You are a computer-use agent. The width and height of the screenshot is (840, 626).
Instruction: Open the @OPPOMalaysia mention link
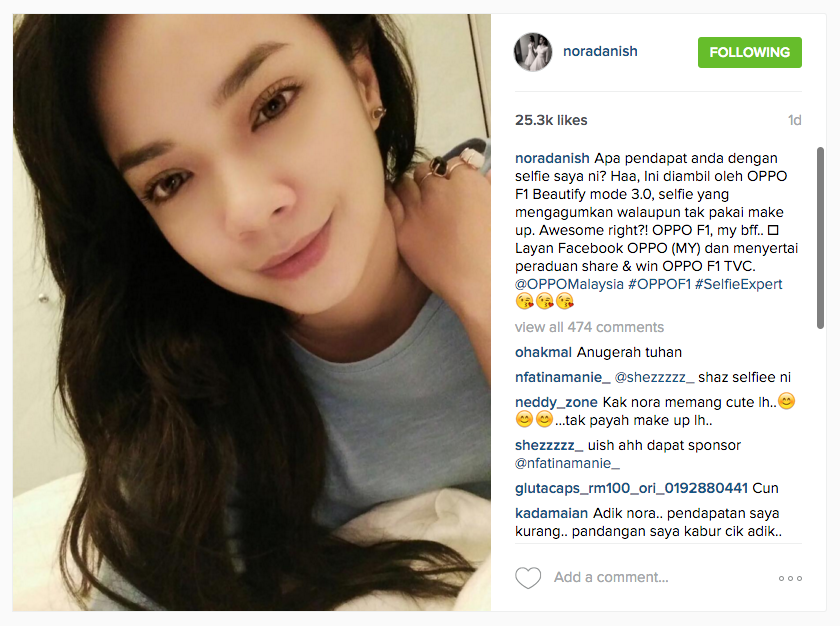tap(569, 284)
